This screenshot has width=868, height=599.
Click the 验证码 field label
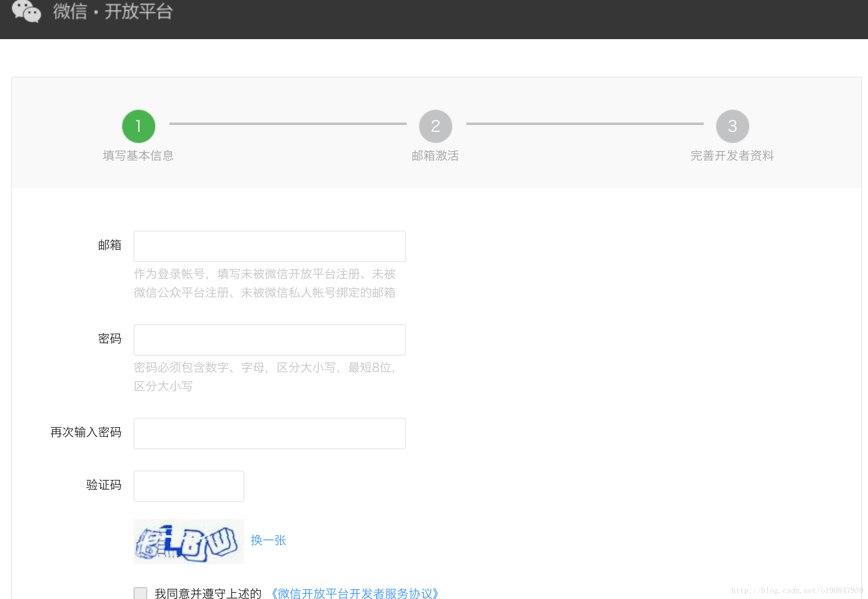104,485
